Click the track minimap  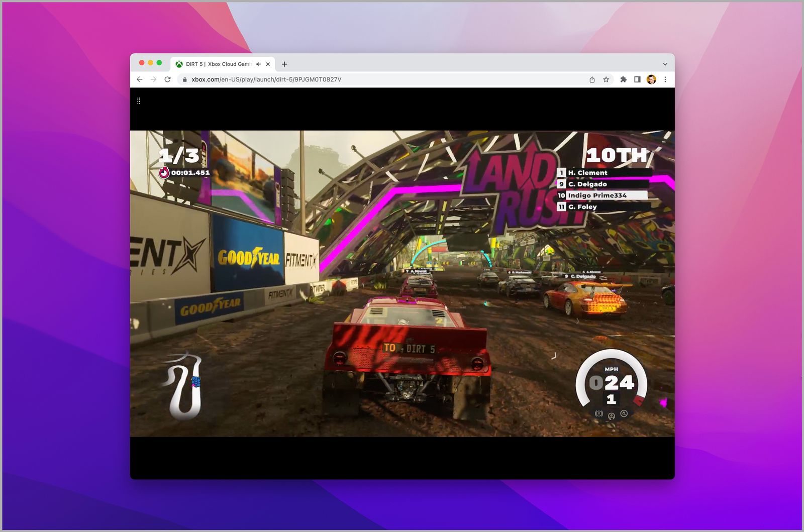pyautogui.click(x=183, y=386)
